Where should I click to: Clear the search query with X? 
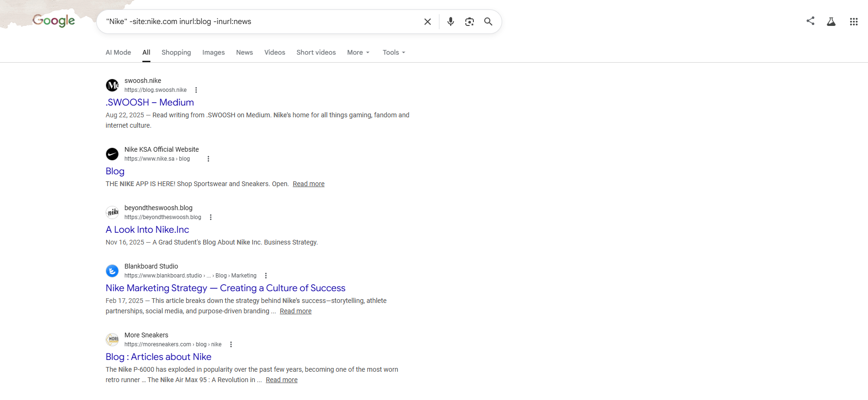tap(428, 22)
